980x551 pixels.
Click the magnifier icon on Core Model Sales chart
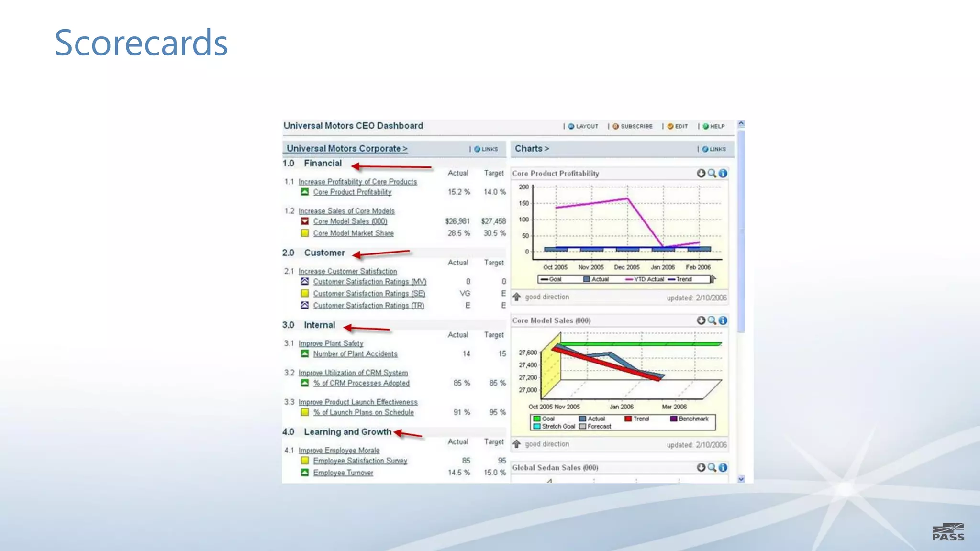[x=712, y=320]
